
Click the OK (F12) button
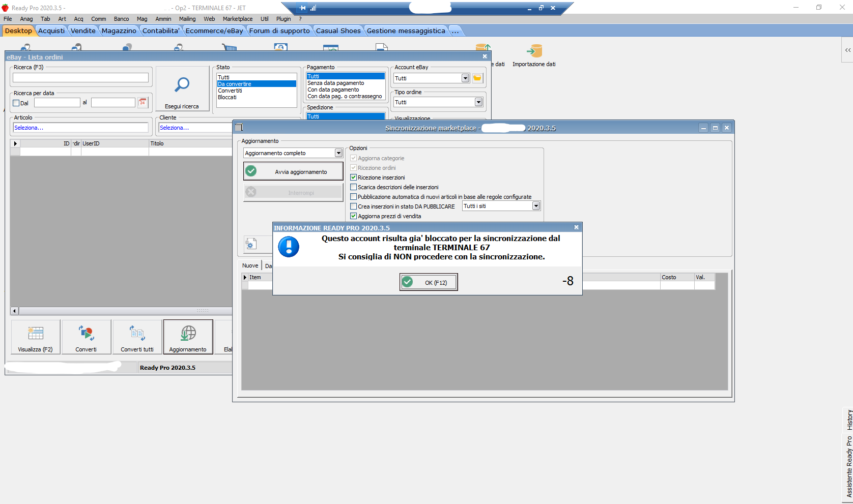[x=429, y=282]
